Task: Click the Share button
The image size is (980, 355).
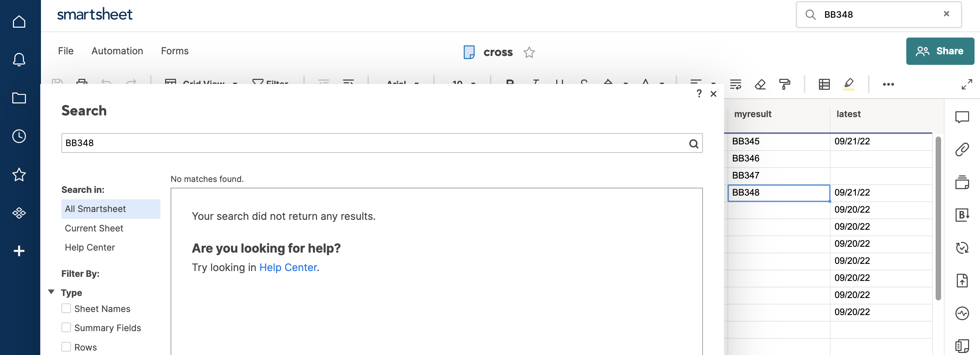Action: pos(940,51)
